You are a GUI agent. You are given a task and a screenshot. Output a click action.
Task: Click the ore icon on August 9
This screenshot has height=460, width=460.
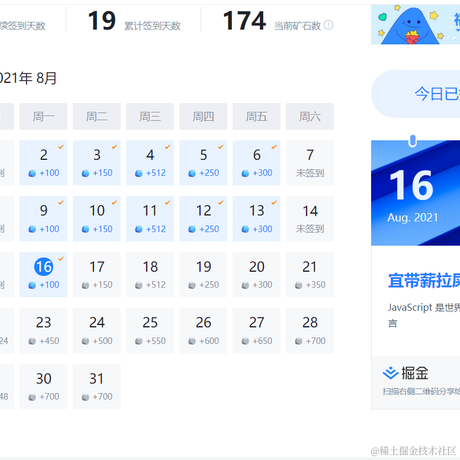[32, 229]
